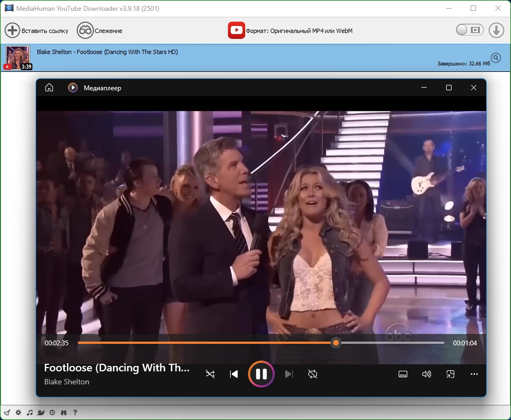Click the Завершено: 32.66 Мб status

(x=463, y=64)
